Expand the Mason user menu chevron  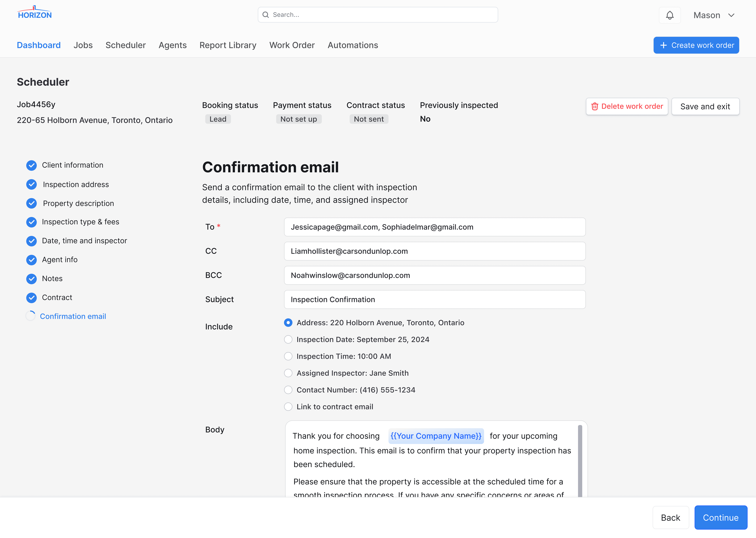tap(731, 15)
